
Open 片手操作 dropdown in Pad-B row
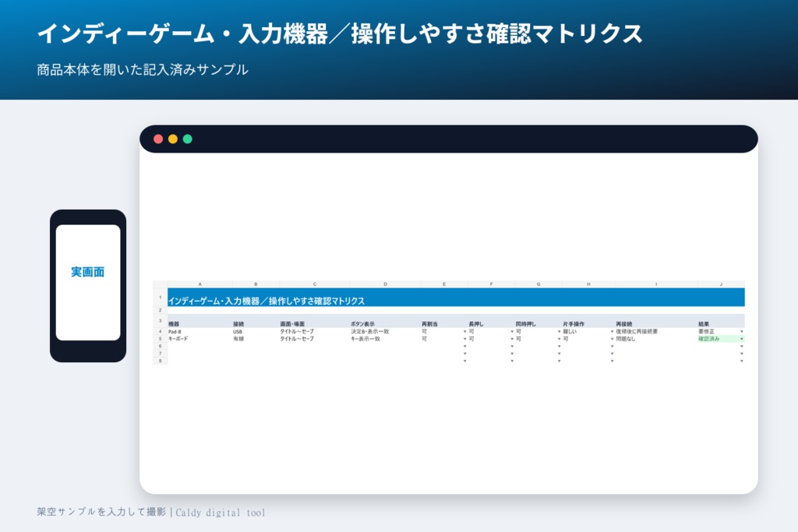click(613, 332)
